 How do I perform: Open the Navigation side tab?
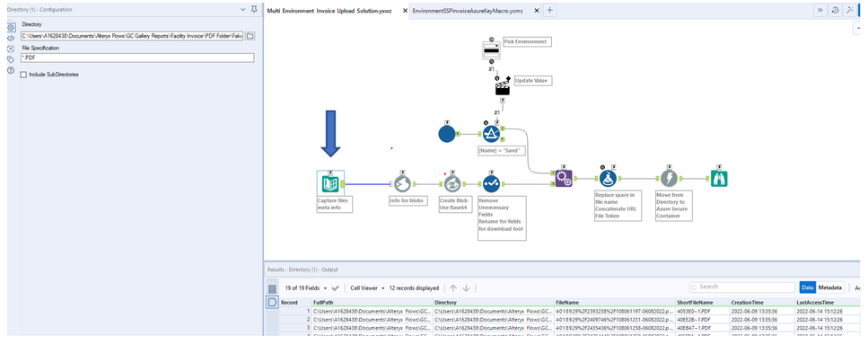[11, 49]
